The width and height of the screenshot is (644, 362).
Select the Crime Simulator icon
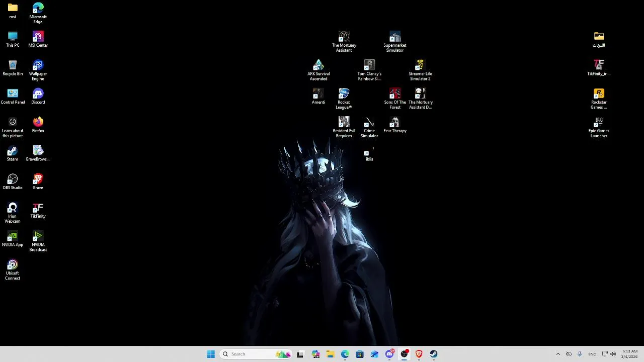tap(369, 127)
